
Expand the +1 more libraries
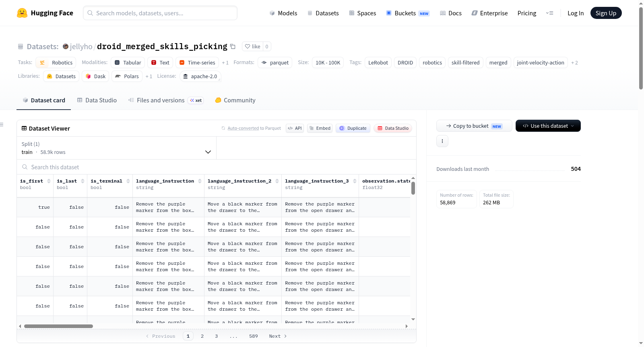click(149, 77)
